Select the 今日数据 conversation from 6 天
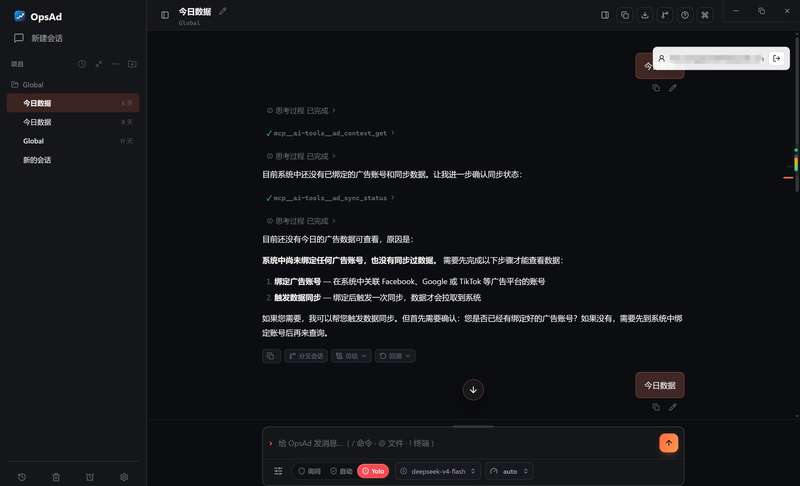This screenshot has height=486, width=800. tap(73, 103)
